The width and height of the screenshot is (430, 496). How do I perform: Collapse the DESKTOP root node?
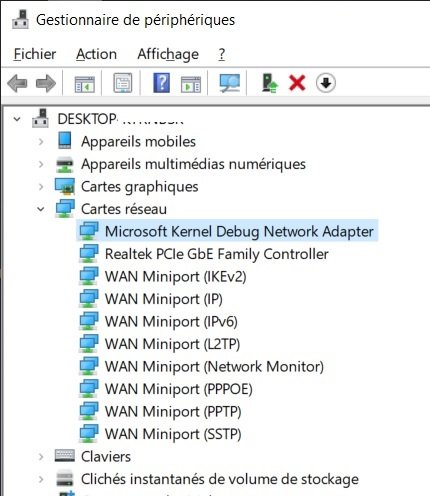click(17, 119)
